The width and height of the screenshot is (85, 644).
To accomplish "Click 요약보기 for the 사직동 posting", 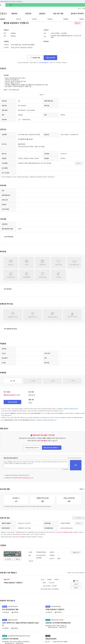I will pos(76,584).
